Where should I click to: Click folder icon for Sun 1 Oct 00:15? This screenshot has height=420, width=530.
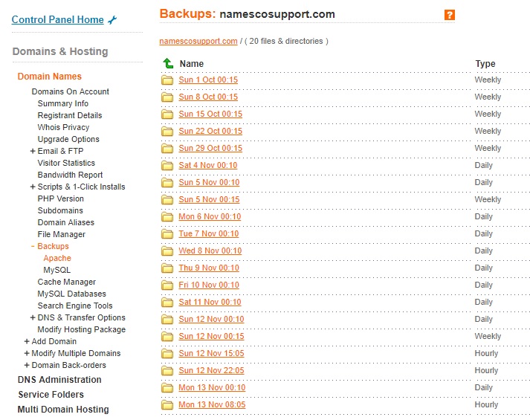coord(167,80)
